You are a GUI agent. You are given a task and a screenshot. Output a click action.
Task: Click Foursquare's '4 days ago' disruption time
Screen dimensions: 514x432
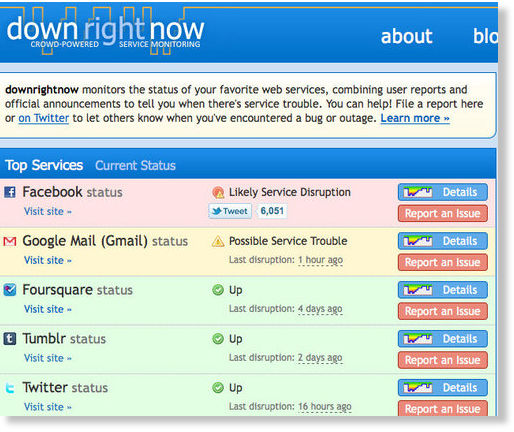[x=320, y=309]
